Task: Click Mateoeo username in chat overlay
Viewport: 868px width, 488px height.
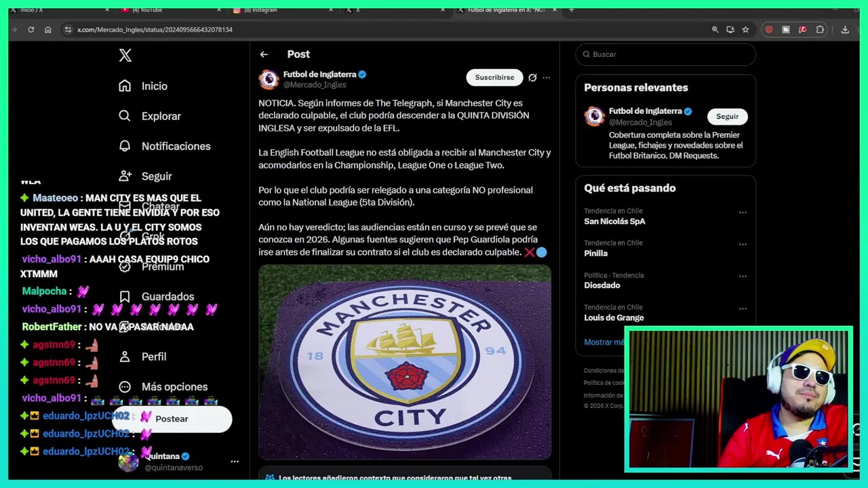Action: coord(56,198)
